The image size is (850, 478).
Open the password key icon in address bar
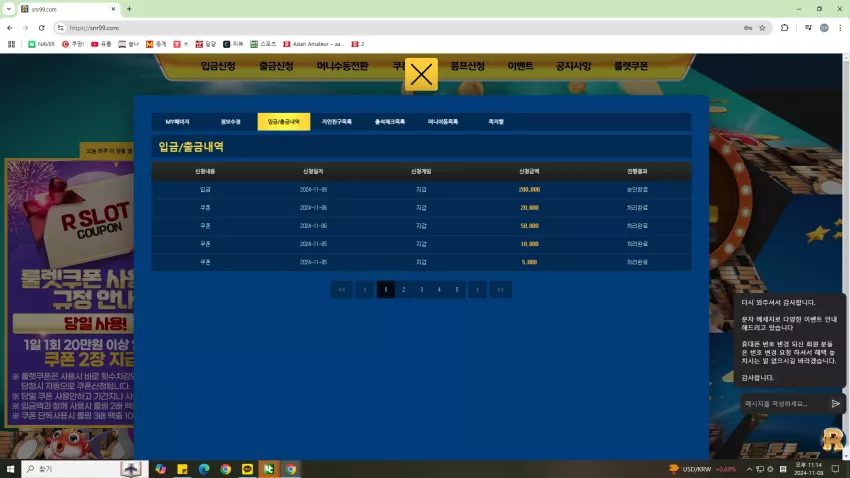pyautogui.click(x=748, y=28)
